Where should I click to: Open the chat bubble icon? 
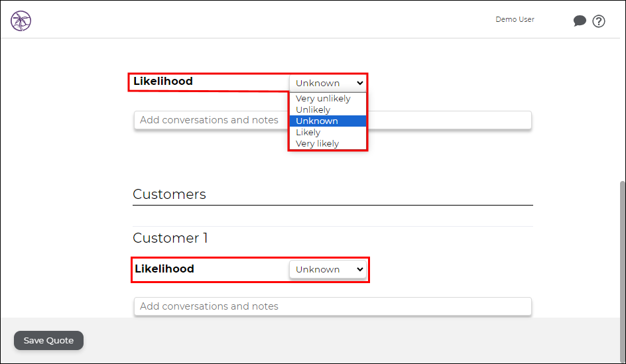[580, 21]
